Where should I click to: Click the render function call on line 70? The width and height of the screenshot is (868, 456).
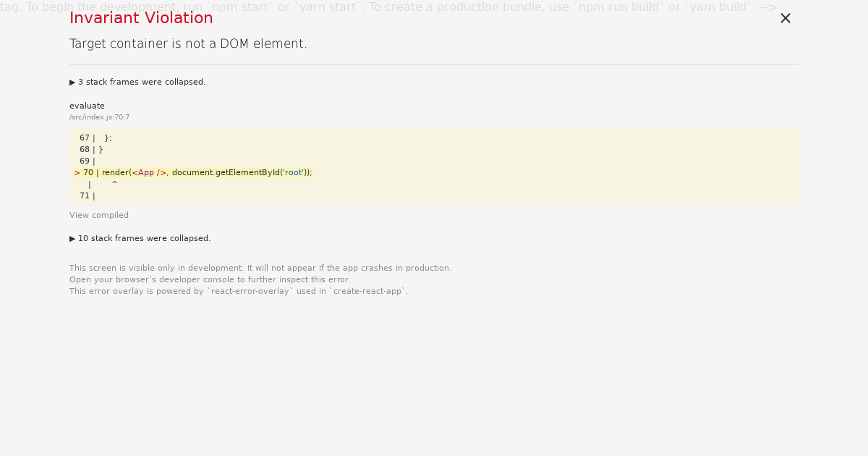tap(114, 172)
